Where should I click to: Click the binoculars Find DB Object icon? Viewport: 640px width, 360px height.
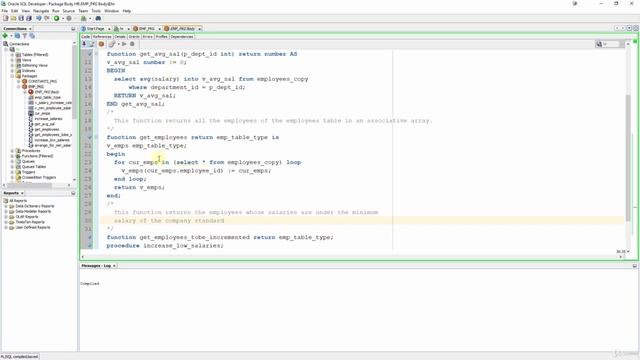pyautogui.click(x=98, y=18)
